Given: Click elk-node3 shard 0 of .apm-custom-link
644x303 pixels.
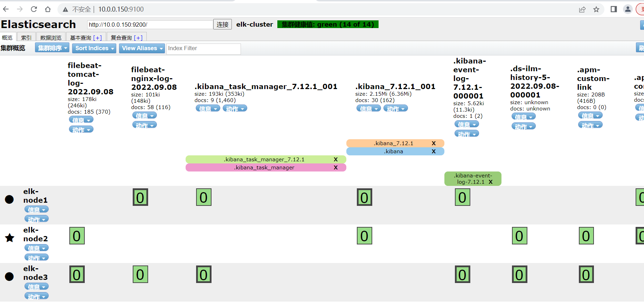Looking at the screenshot, I should pyautogui.click(x=586, y=275).
